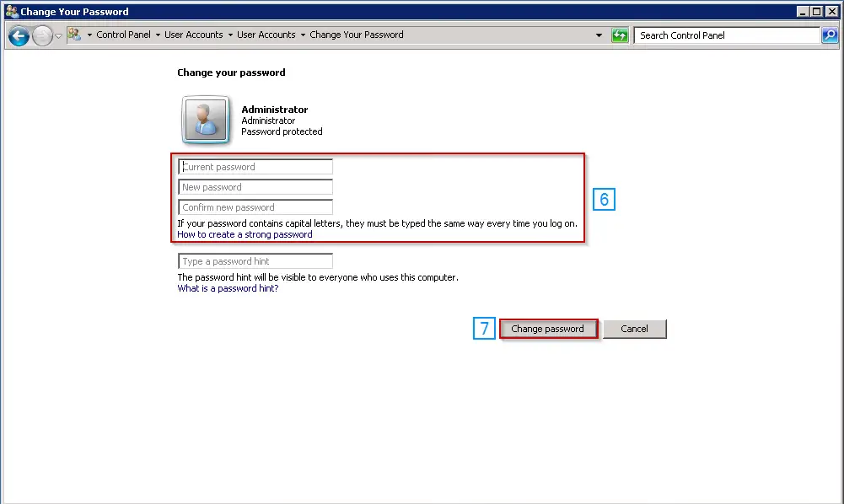Click the Administrator account picture

[205, 119]
